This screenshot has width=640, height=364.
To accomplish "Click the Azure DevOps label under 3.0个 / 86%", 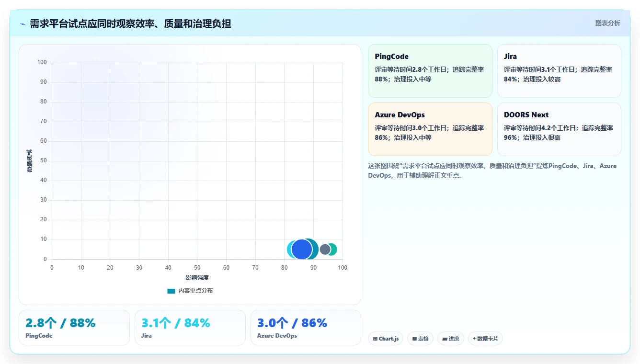I will (277, 336).
